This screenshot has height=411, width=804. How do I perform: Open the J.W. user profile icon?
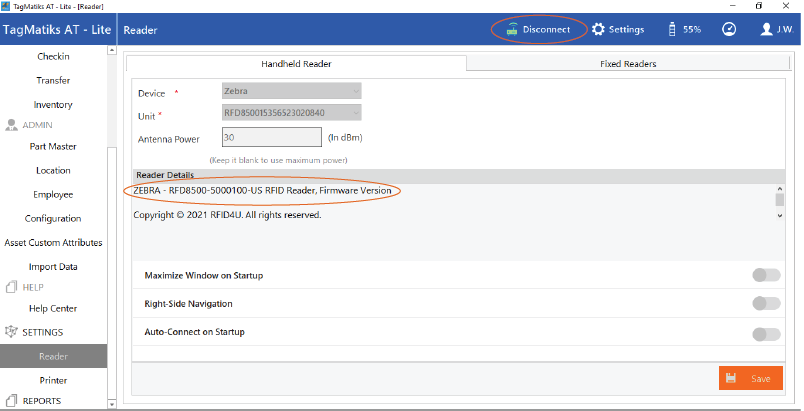pyautogui.click(x=767, y=30)
